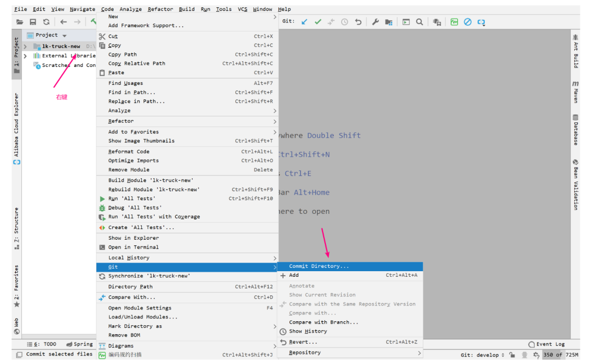
Task: Expand the Repository submenu
Action: [x=350, y=353]
